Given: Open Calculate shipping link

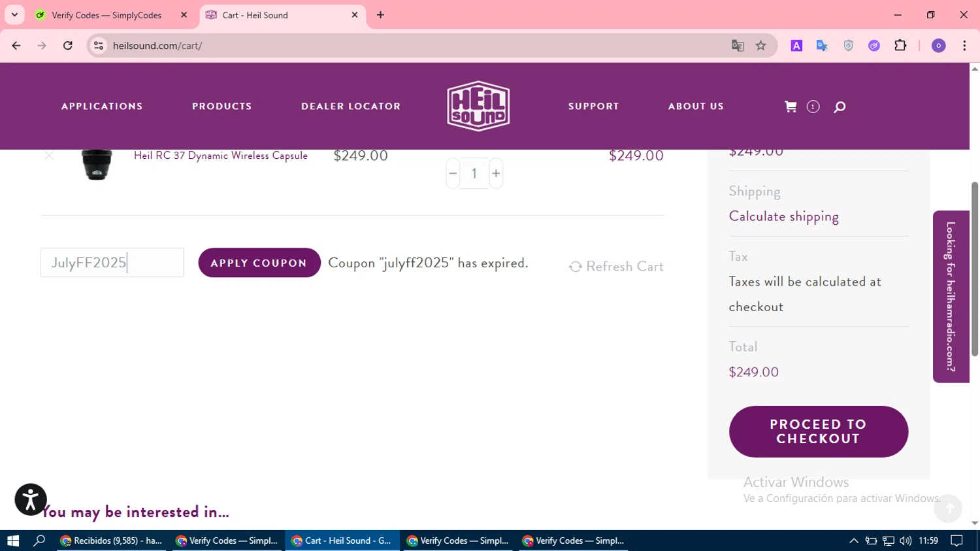Looking at the screenshot, I should pos(783,216).
